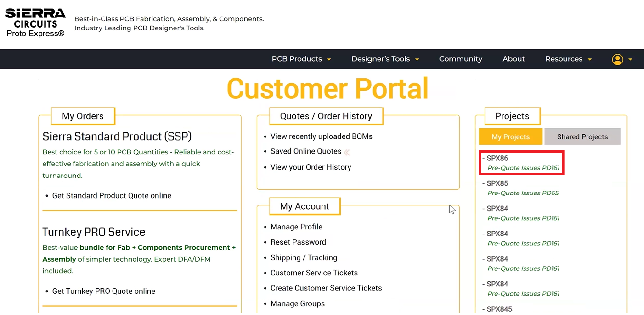Switch to the My Projects tab
The width and height of the screenshot is (644, 315).
tap(511, 137)
